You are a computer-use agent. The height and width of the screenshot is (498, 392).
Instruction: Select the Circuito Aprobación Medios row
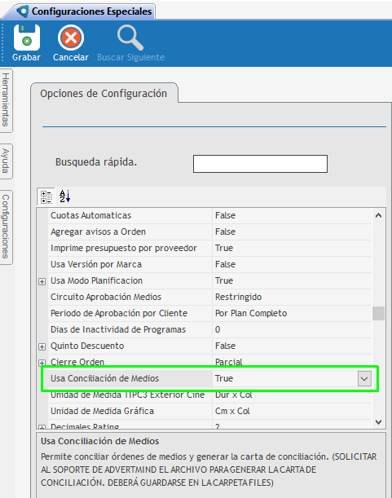coord(210,297)
